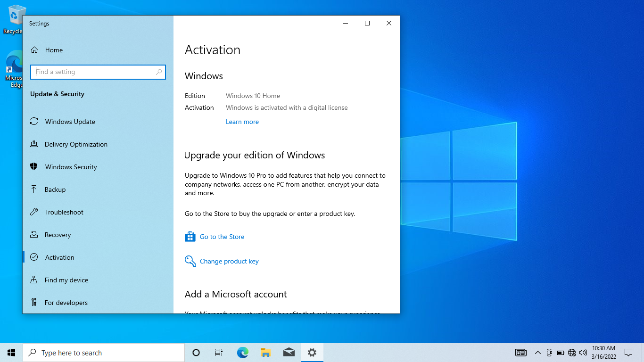The image size is (644, 362).
Task: Open Home in Settings sidebar
Action: click(98, 50)
